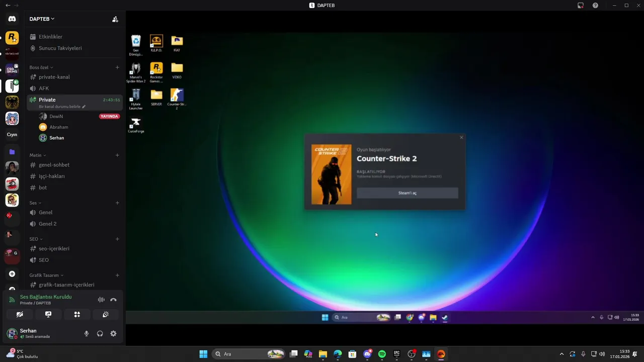
Task: Click Rockstar Games launcher icon in stream
Action: [x=156, y=72]
